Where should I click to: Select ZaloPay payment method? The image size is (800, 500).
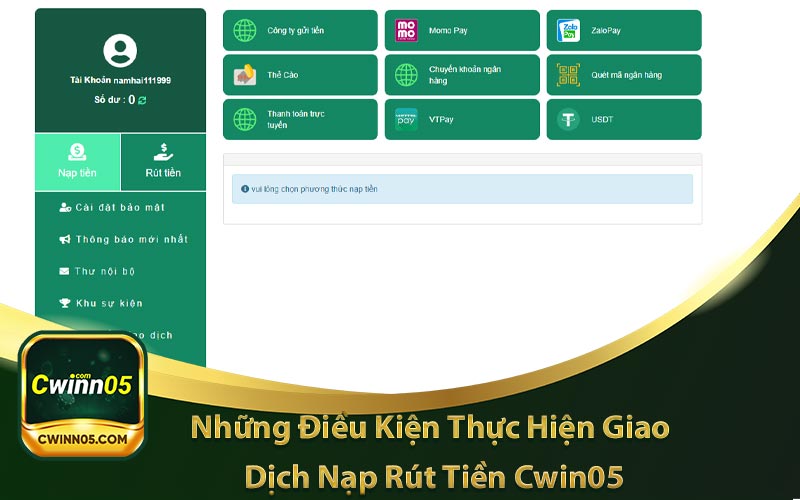click(x=624, y=31)
